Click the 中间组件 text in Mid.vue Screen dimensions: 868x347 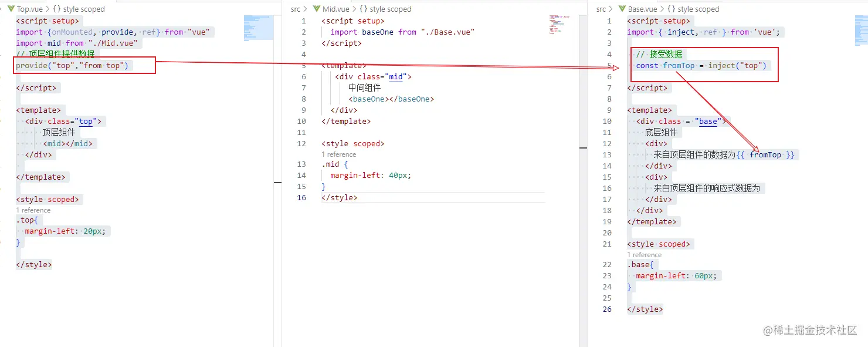pos(365,87)
